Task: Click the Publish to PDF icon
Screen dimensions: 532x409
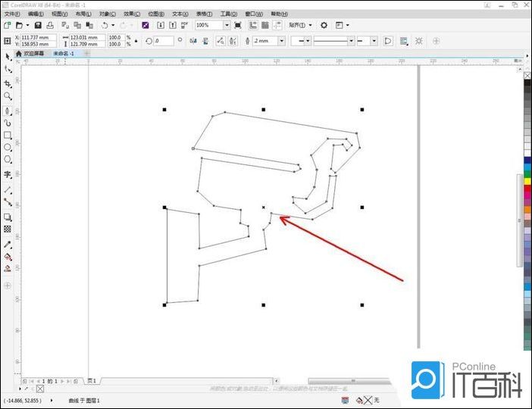Action: click(184, 25)
